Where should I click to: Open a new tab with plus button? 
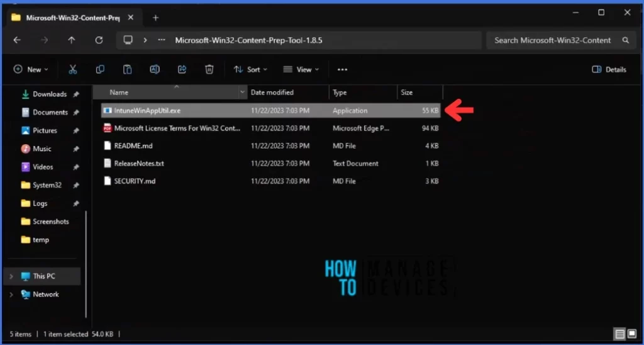coord(156,18)
